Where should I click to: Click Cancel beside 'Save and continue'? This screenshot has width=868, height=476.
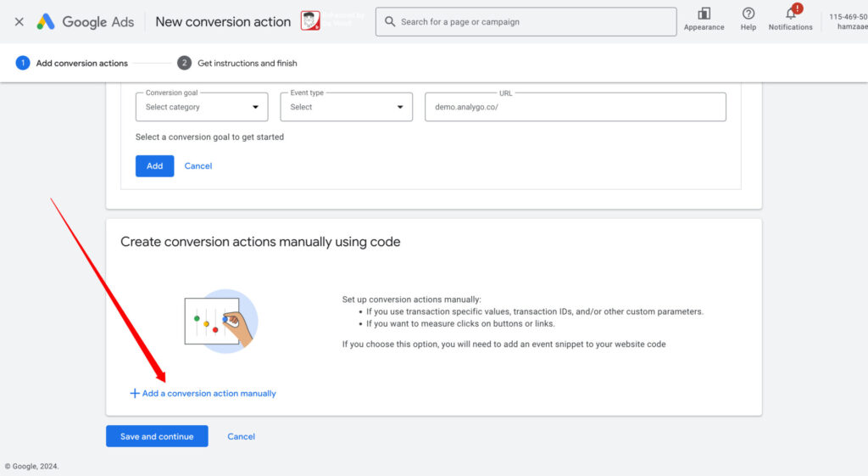click(x=241, y=437)
